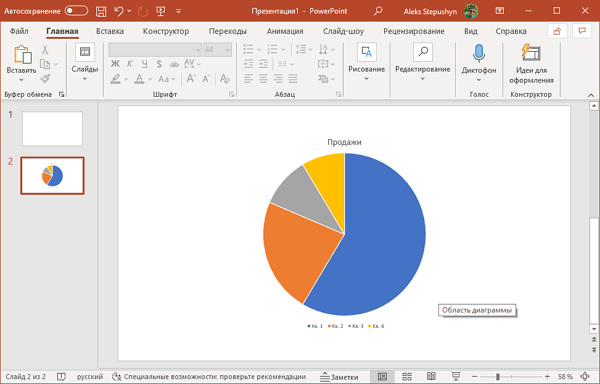
Task: Click the Aleks Stepushyn account avatar
Action: coord(471,11)
